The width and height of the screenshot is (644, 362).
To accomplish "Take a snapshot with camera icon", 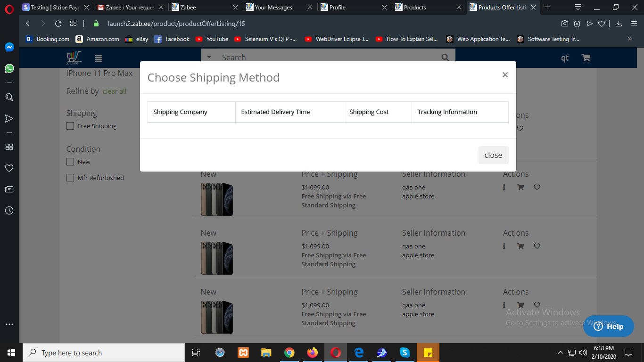I will click(565, 24).
